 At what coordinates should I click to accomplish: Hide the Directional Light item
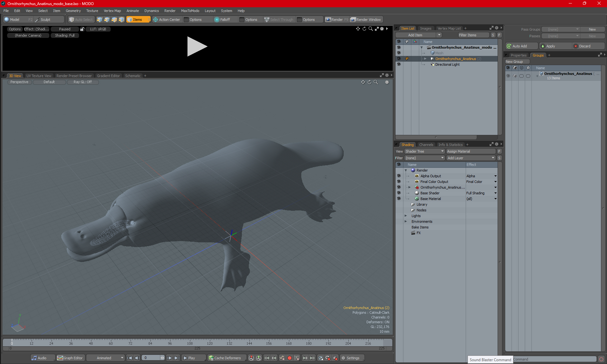pyautogui.click(x=399, y=64)
